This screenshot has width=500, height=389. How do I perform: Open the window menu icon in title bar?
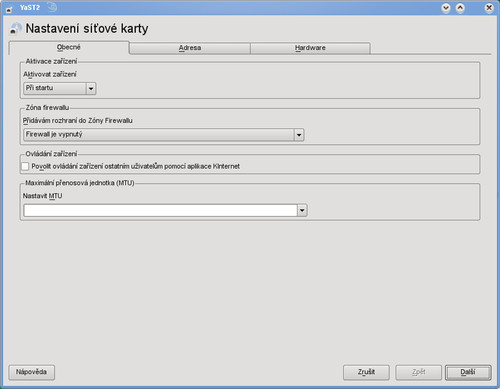tap(9, 9)
